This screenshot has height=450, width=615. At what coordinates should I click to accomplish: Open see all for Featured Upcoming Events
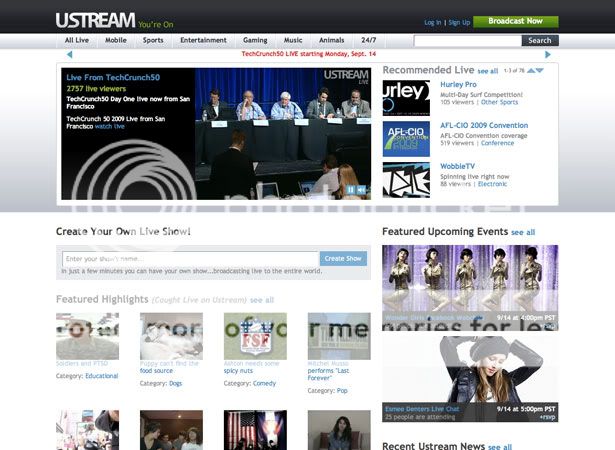point(523,232)
